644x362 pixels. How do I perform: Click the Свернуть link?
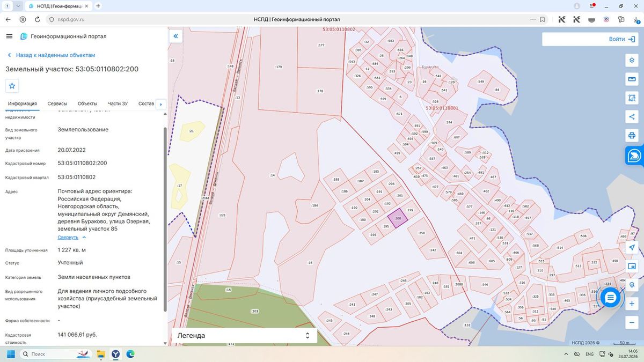68,237
